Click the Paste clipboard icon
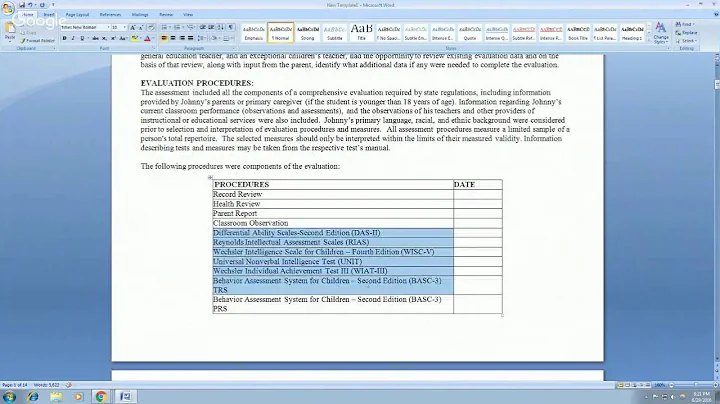720x404 pixels. [10, 30]
